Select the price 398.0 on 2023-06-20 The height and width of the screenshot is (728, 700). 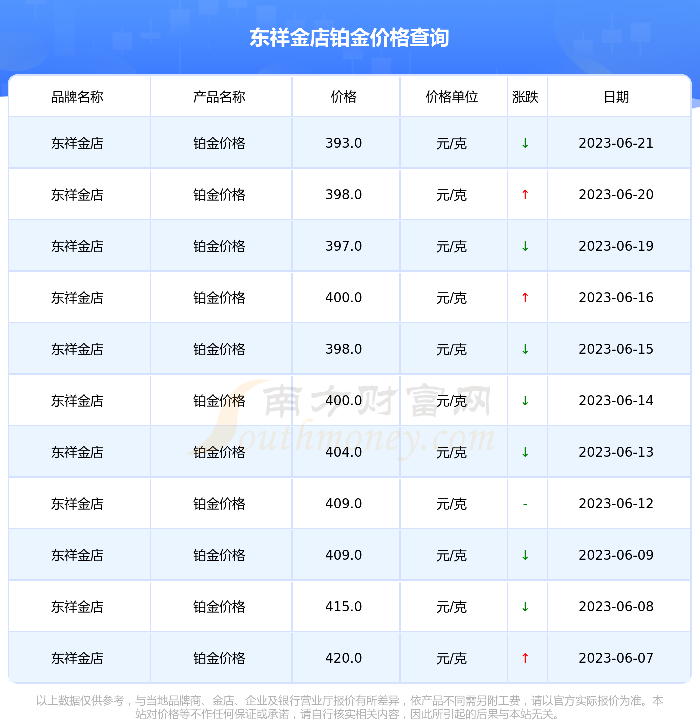click(344, 195)
